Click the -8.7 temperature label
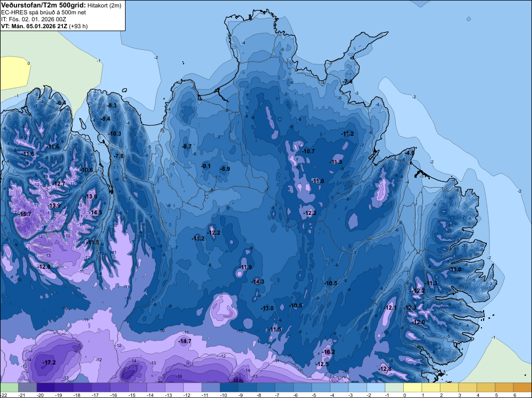Image resolution: width=532 pixels, height=398 pixels. click(187, 146)
